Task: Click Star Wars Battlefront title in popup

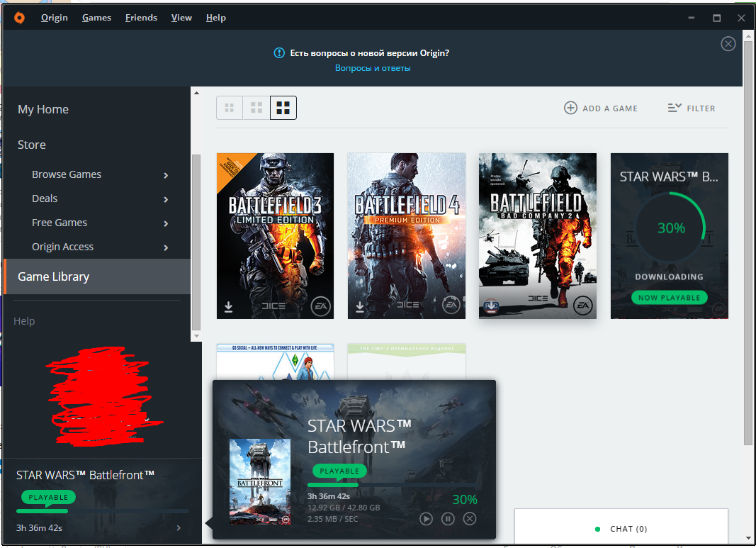Action: click(359, 437)
